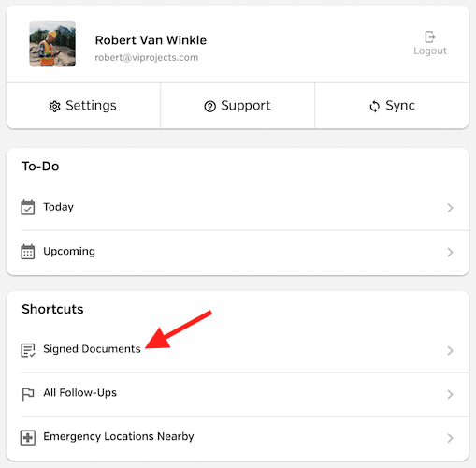Click the robert@viprojects.com email text
476x468 pixels.
click(147, 58)
